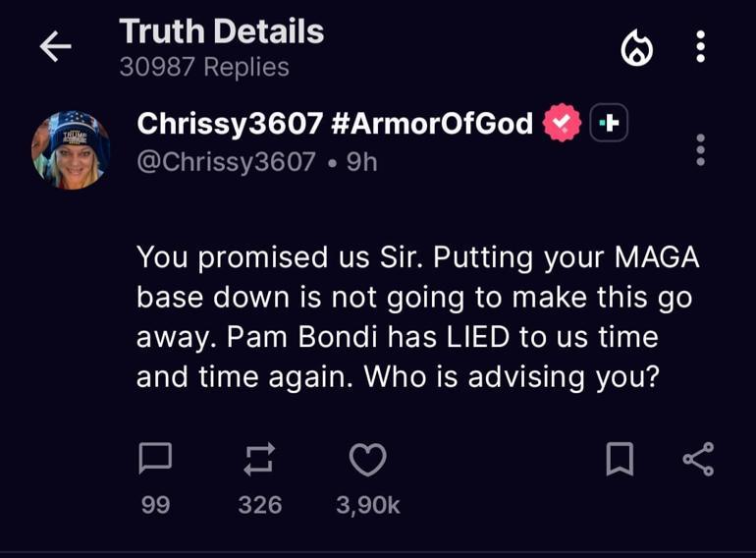
Task: Open Chrissy3607's profile picture
Action: click(71, 150)
